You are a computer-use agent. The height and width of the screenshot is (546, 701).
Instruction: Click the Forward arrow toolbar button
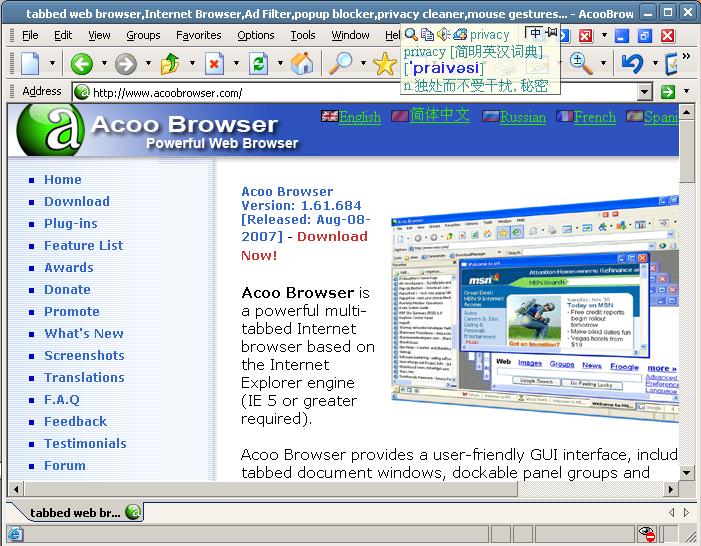tap(125, 64)
